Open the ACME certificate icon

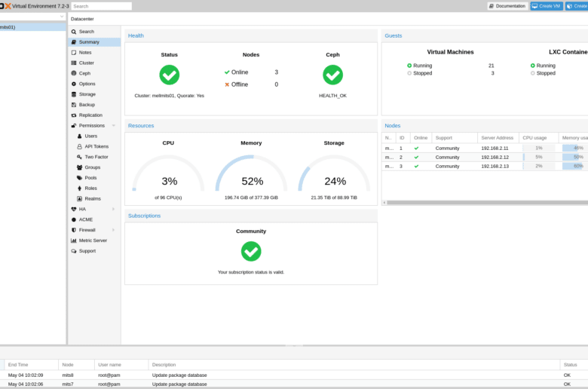coord(74,220)
